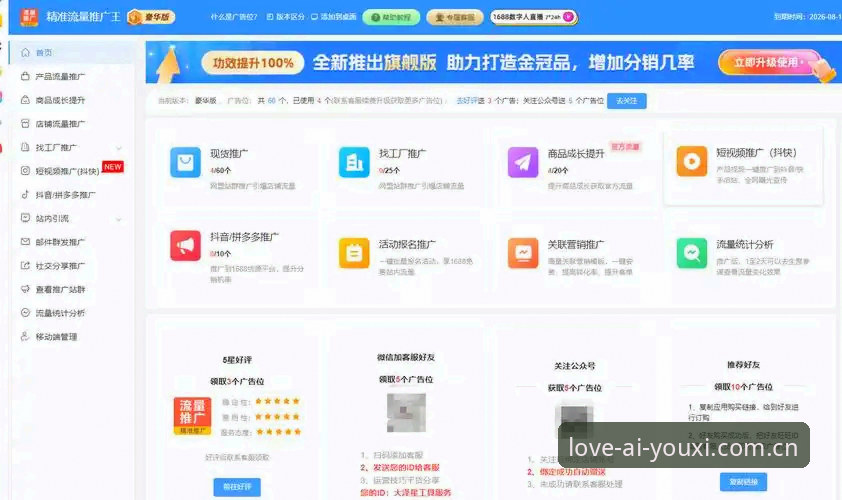
Task: Expand the 站内引流 sidebar chevron
Action: click(119, 219)
